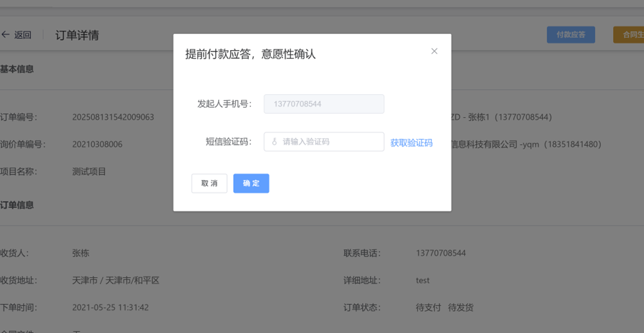This screenshot has height=333, width=644.
Task: Click the orange 合同 button at top right
Action: pos(629,35)
